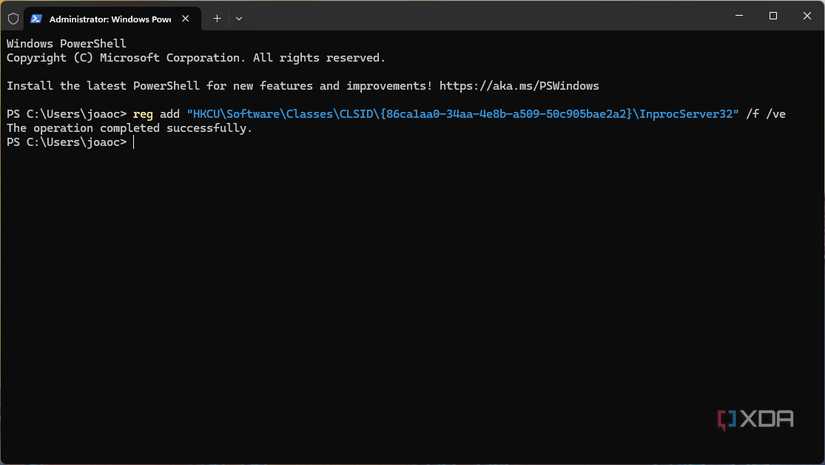Click the PowerShell icon on the tab
Image resolution: width=825 pixels, height=465 pixels.
pos(36,18)
